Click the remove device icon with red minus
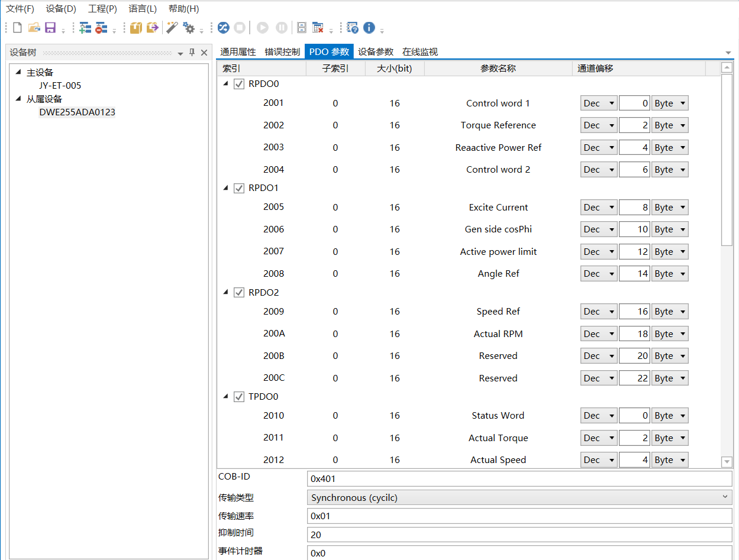Screen dimensions: 739x560 (x=101, y=27)
